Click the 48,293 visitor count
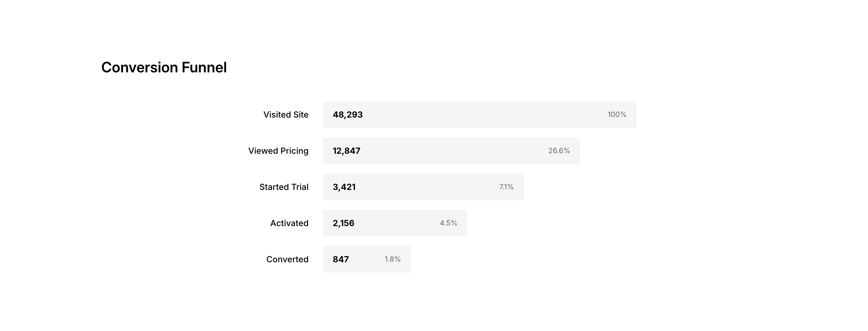The image size is (868, 331). [348, 115]
